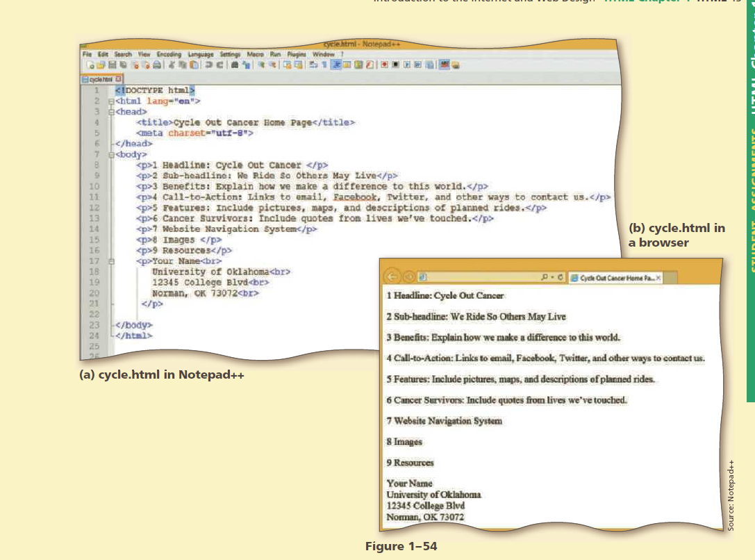
Task: Click the browser Refresh icon
Action: [560, 277]
